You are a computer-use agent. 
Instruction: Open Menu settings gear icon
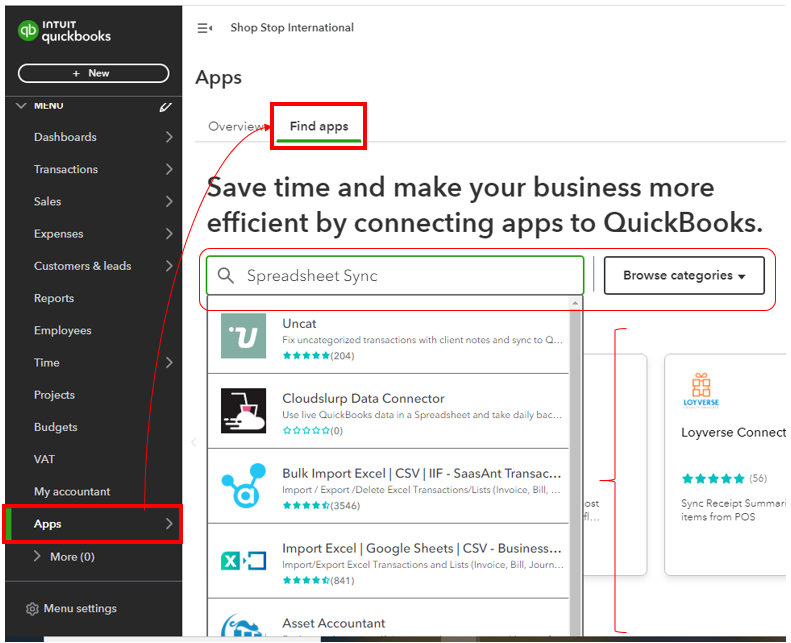(x=32, y=609)
